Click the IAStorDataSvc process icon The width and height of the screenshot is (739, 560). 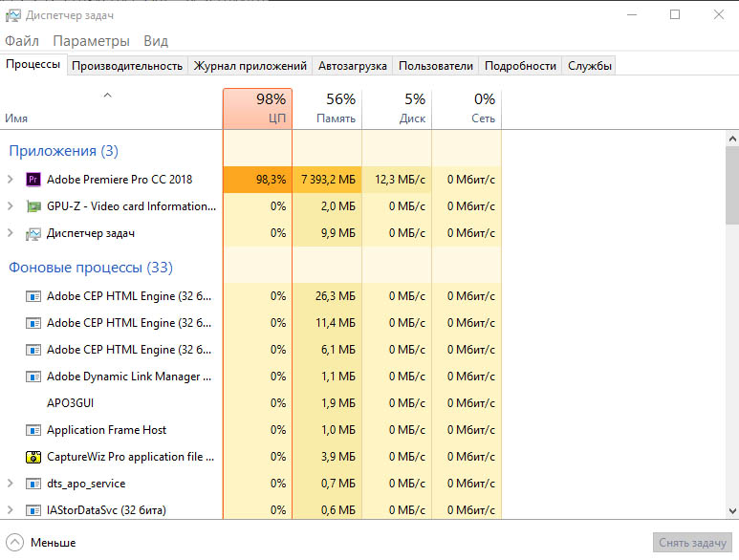33,510
